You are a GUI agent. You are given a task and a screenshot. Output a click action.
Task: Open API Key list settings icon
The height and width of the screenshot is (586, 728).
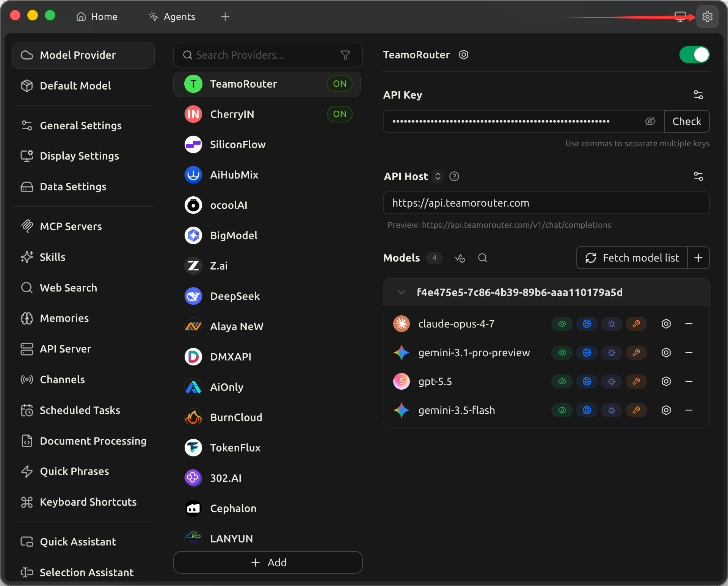(x=698, y=95)
